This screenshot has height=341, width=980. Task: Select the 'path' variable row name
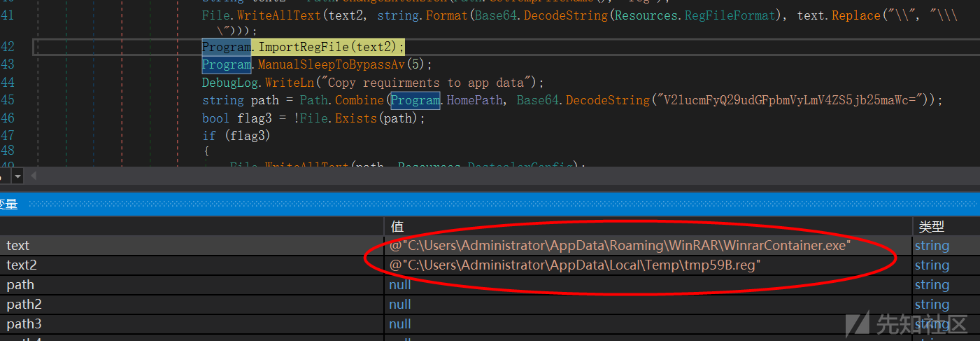click(20, 284)
